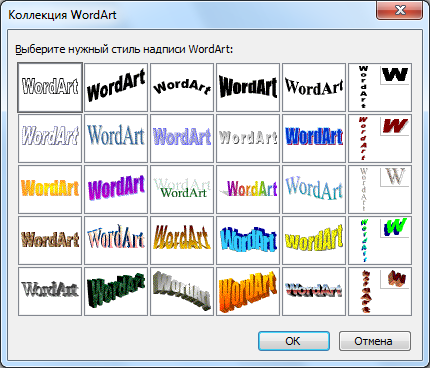Choose the yellow 3D wavy WordArt style
Viewport: 430px width, 368px height.
click(314, 240)
